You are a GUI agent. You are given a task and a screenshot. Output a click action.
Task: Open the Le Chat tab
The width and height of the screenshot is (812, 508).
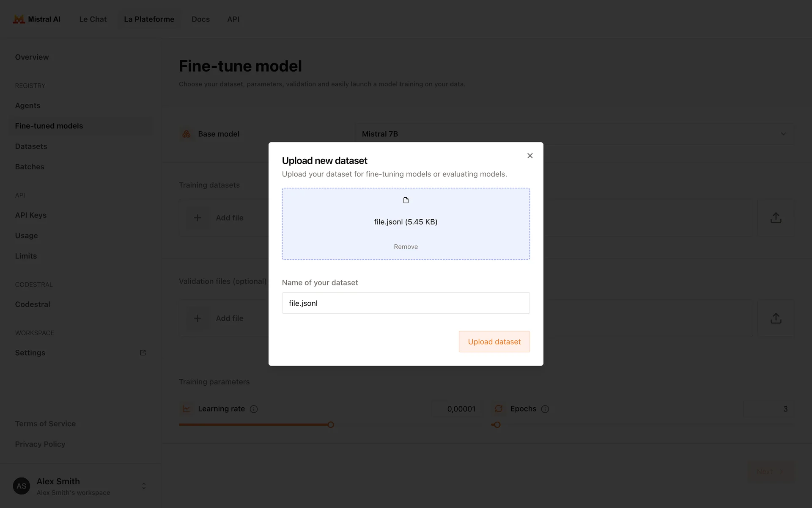pyautogui.click(x=93, y=19)
